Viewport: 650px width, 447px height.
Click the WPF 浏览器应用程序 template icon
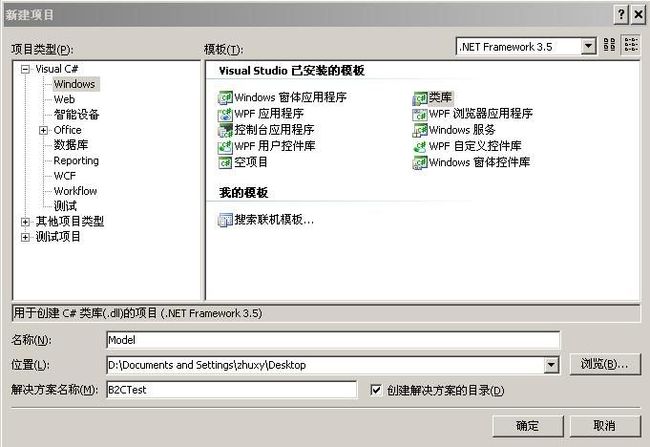pos(420,114)
